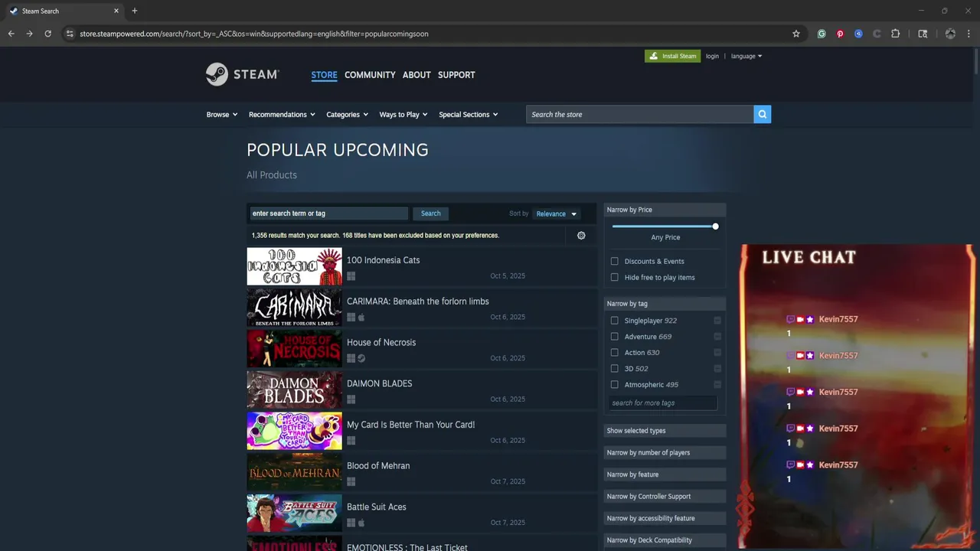Open the Categories dropdown
Viewport: 980px width, 551px height.
347,115
